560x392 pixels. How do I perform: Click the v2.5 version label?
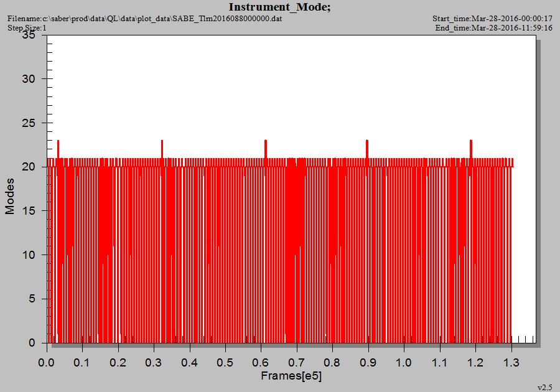click(544, 388)
